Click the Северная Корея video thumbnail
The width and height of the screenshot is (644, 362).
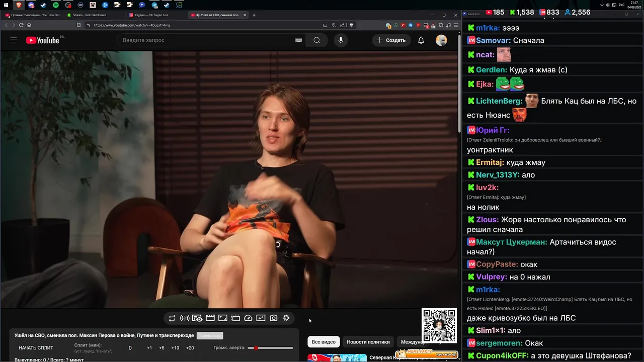[337, 358]
